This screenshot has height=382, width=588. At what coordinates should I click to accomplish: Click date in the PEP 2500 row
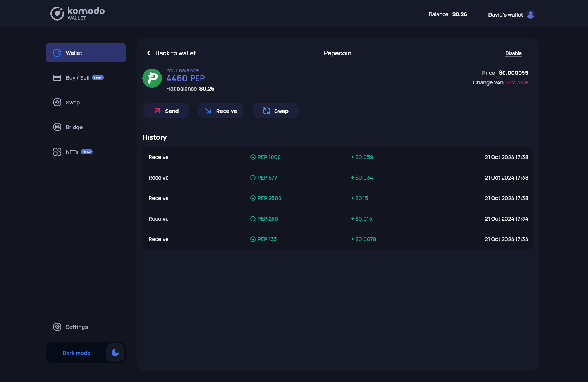[x=506, y=198]
